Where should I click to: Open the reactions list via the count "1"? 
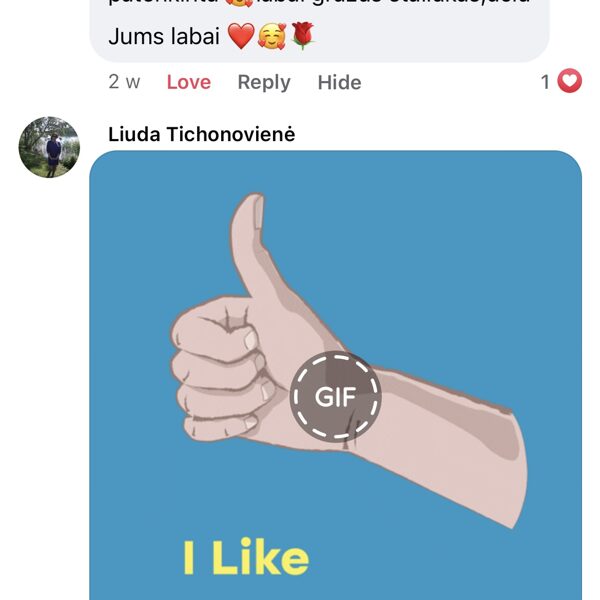pyautogui.click(x=545, y=82)
